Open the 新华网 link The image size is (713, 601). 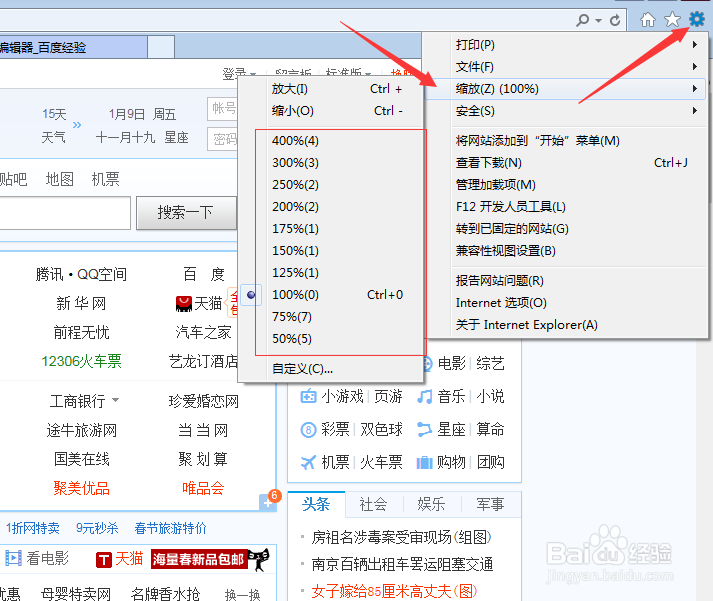[81, 303]
